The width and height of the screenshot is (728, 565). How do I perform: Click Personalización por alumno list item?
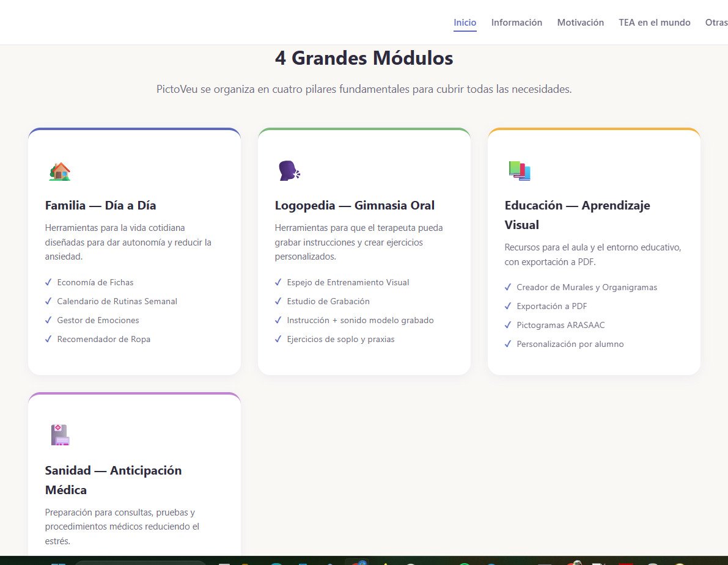tap(570, 344)
